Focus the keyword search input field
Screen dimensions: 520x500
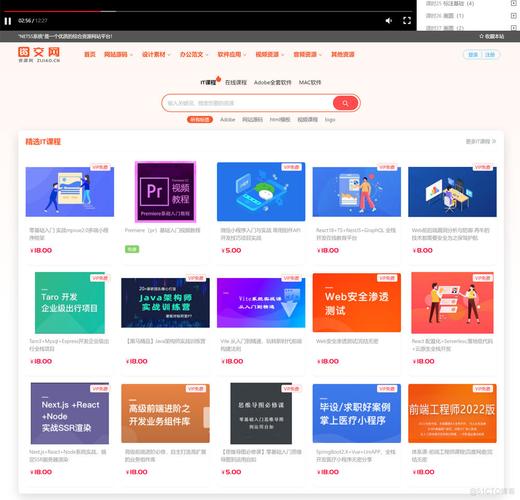248,103
